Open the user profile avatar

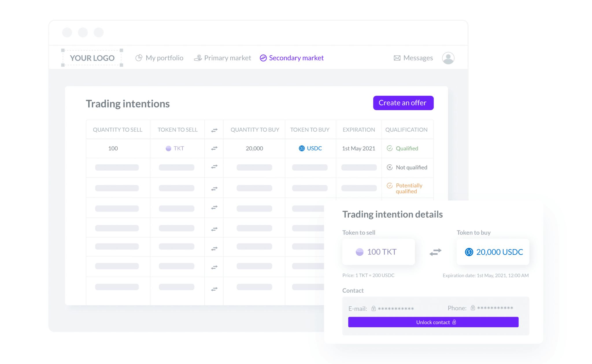[x=448, y=58]
